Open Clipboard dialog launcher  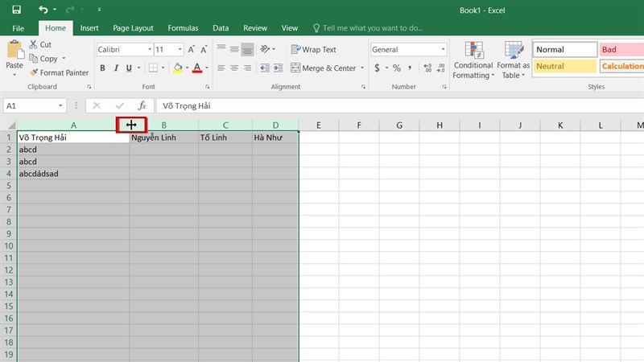tap(89, 87)
